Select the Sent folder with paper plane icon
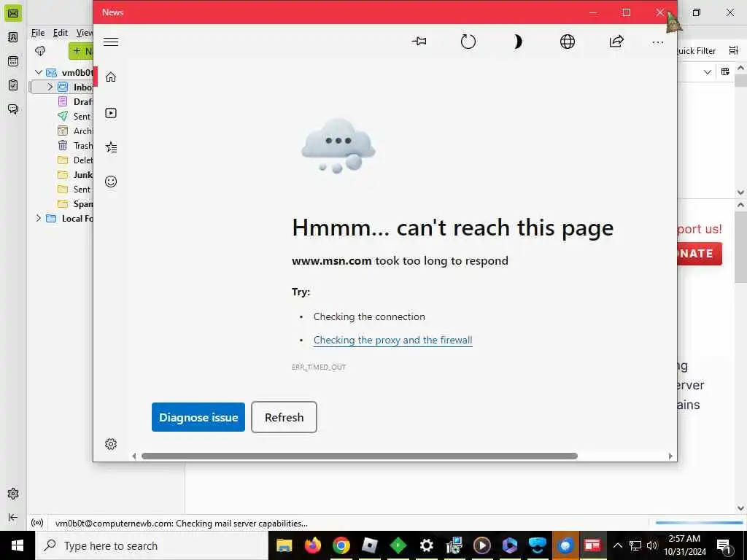747x560 pixels. click(74, 116)
